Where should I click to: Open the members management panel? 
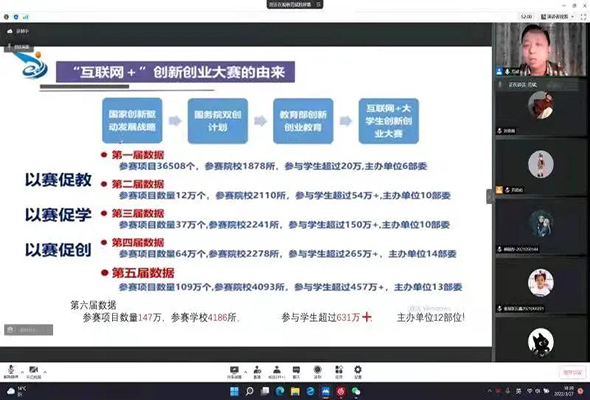click(277, 372)
